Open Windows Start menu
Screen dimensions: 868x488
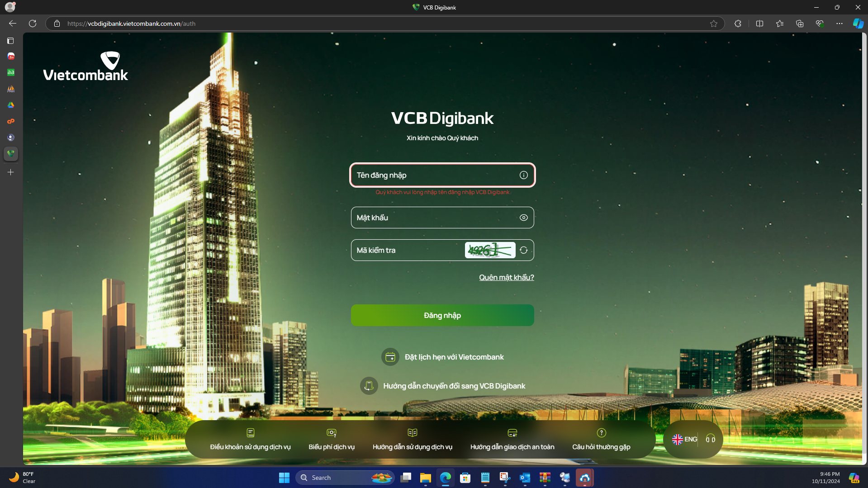[284, 478]
